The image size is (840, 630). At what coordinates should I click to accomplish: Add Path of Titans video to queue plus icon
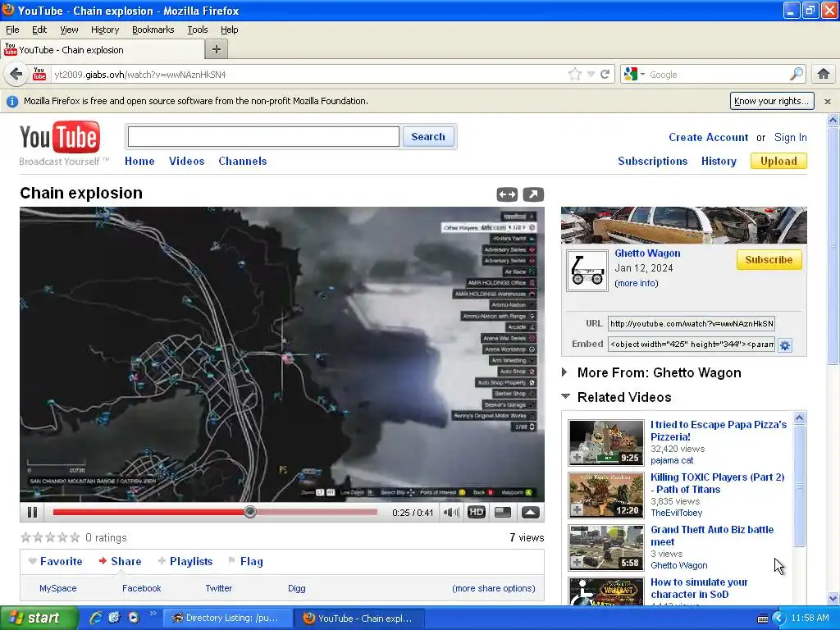577,510
